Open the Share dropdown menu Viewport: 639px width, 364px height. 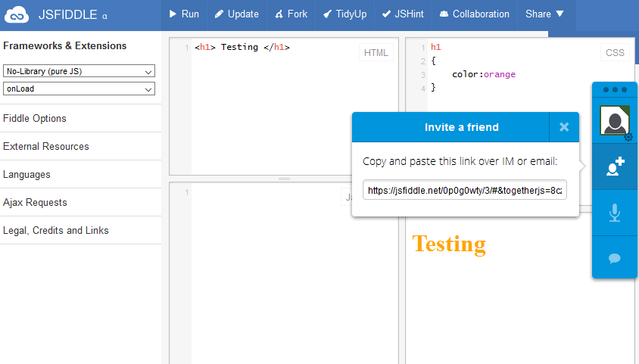coord(544,14)
